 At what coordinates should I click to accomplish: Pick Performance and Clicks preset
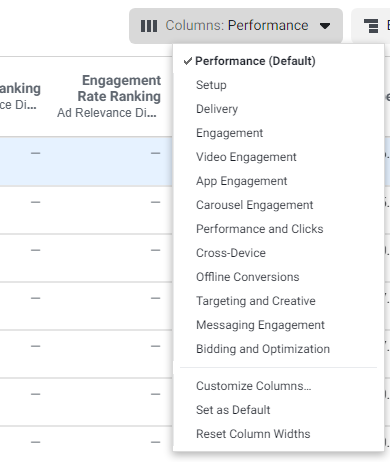(259, 229)
